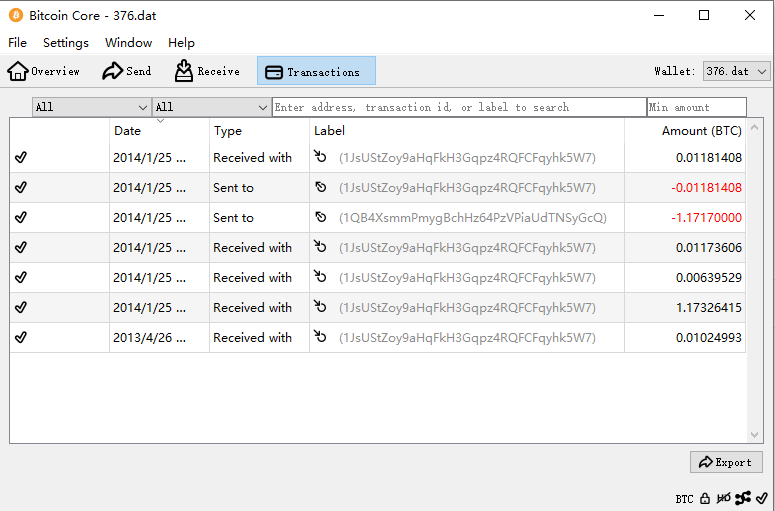Open the Wallet selector 376.dat dropdown
The height and width of the screenshot is (511, 775).
pos(736,71)
